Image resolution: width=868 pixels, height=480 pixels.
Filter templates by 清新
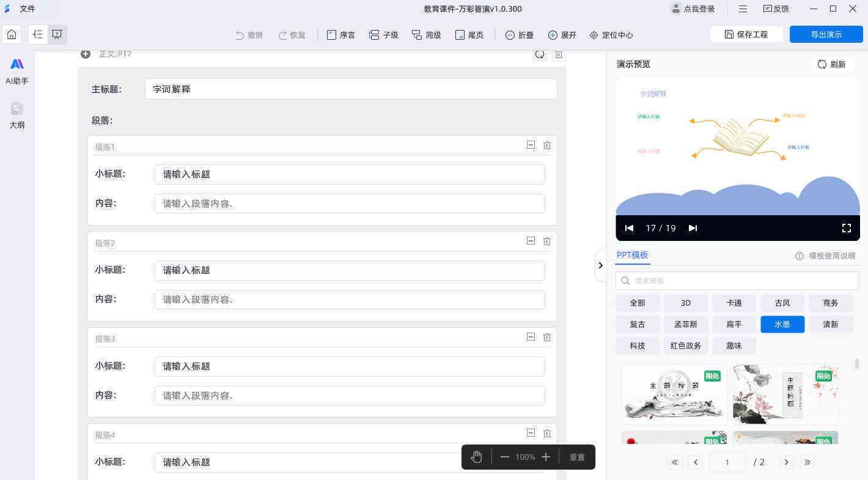pos(831,324)
